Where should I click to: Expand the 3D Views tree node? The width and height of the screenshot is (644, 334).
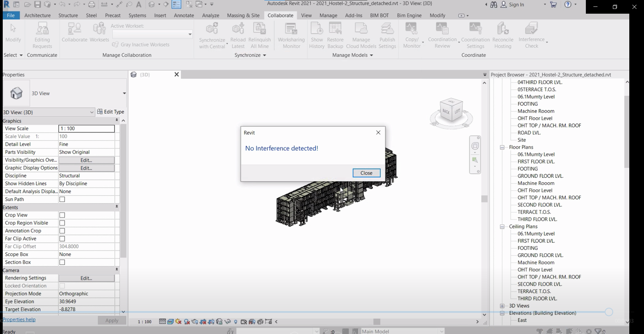click(x=502, y=306)
